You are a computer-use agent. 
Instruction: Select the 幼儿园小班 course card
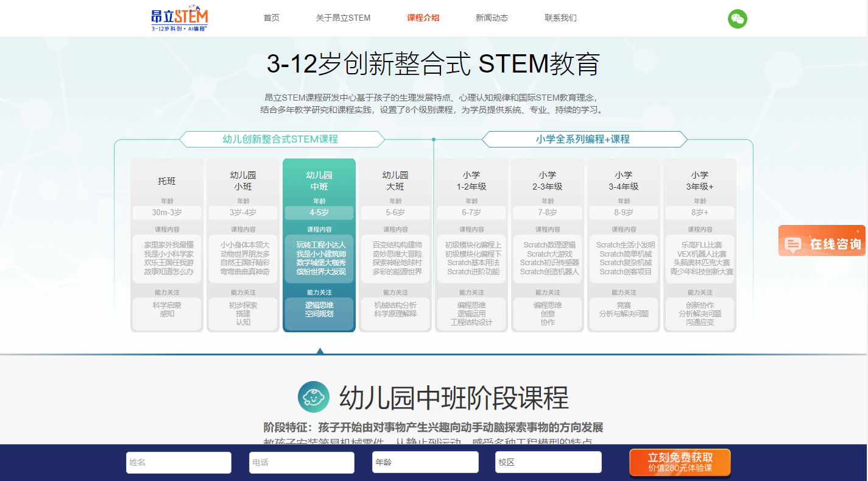pos(243,245)
